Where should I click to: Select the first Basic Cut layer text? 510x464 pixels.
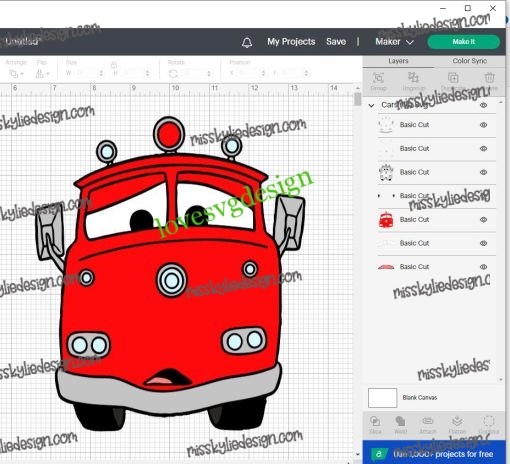point(414,125)
